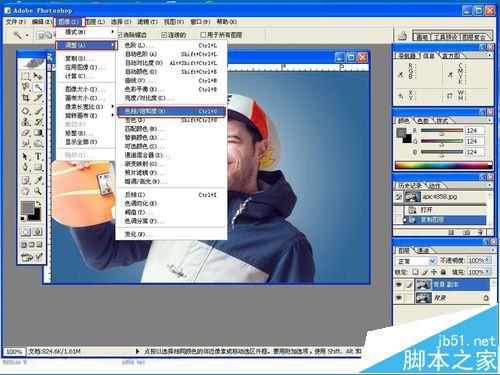Screen dimensions: 500x375
Task: Select the Type tool in toolbox
Action: coord(38,156)
